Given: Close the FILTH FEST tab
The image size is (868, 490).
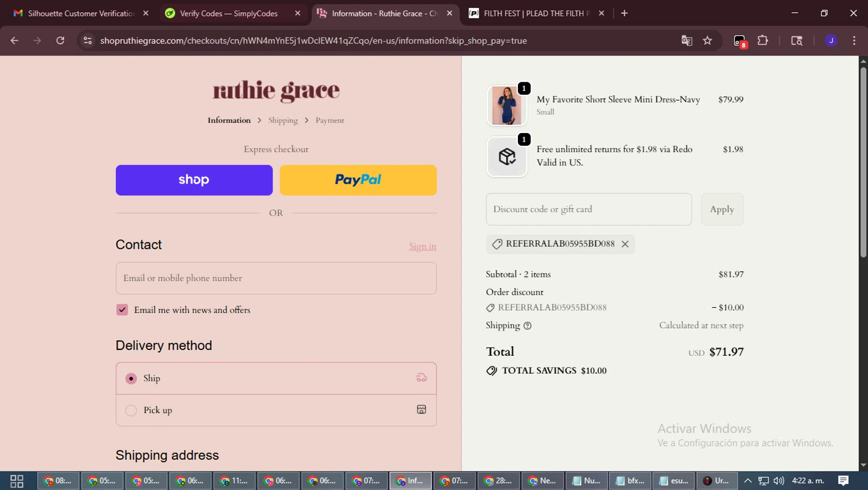Looking at the screenshot, I should (x=601, y=13).
